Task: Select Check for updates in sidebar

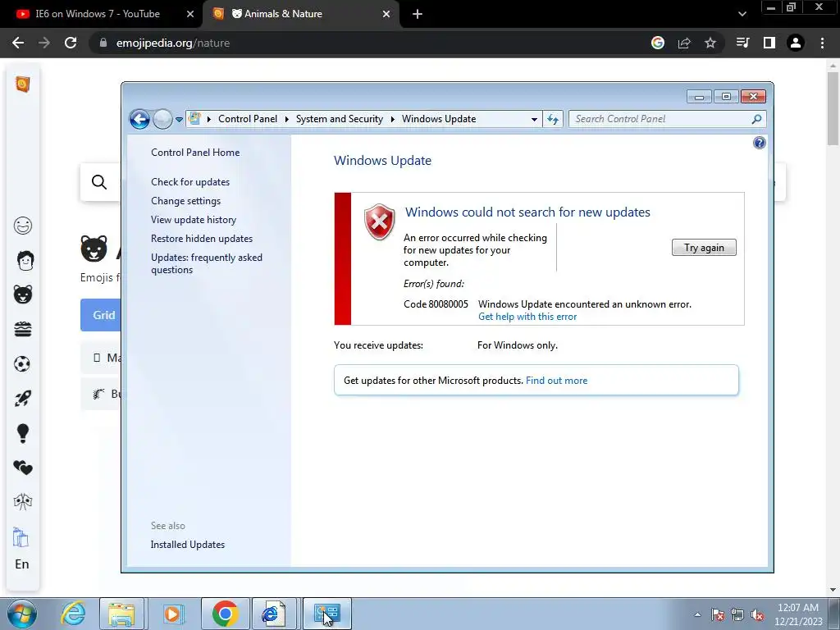Action: click(x=190, y=182)
